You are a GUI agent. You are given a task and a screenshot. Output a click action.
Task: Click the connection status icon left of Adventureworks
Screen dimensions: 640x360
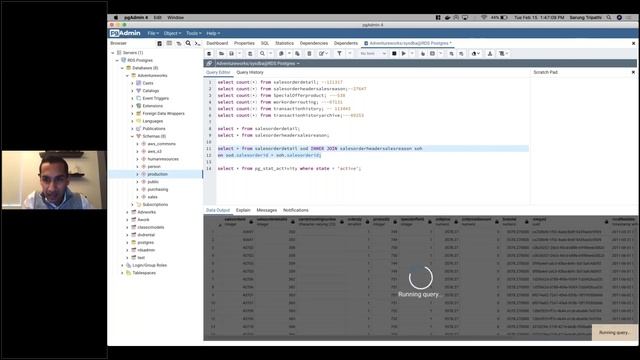coord(209,64)
